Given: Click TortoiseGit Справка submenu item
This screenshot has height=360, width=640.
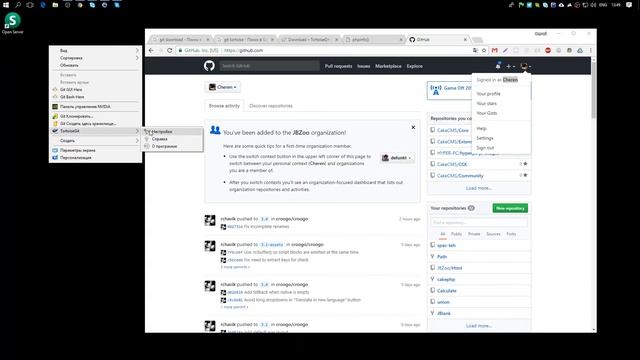Looking at the screenshot, I should point(172,139).
